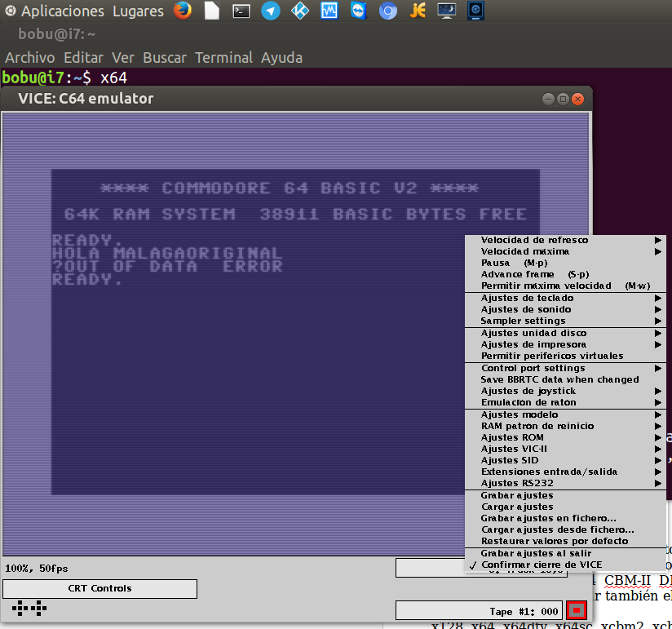
Task: Expand Ajustes de joystick submenu
Action: (x=565, y=391)
